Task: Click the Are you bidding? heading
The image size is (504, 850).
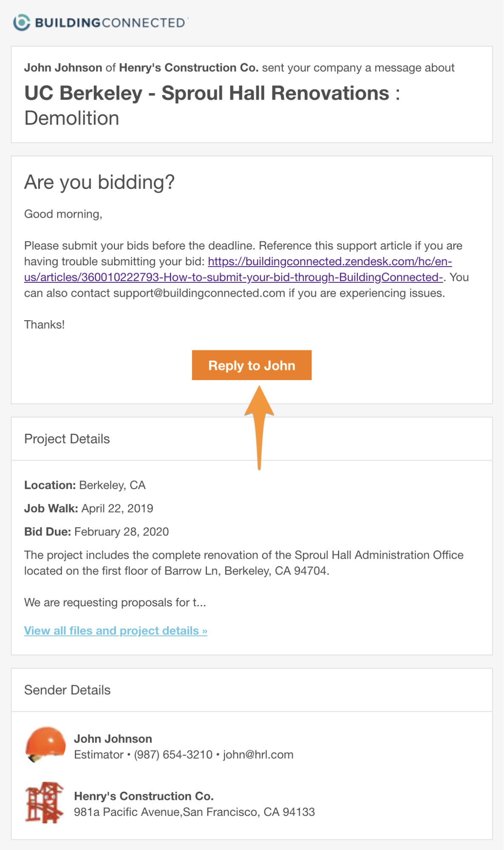Action: click(x=99, y=182)
